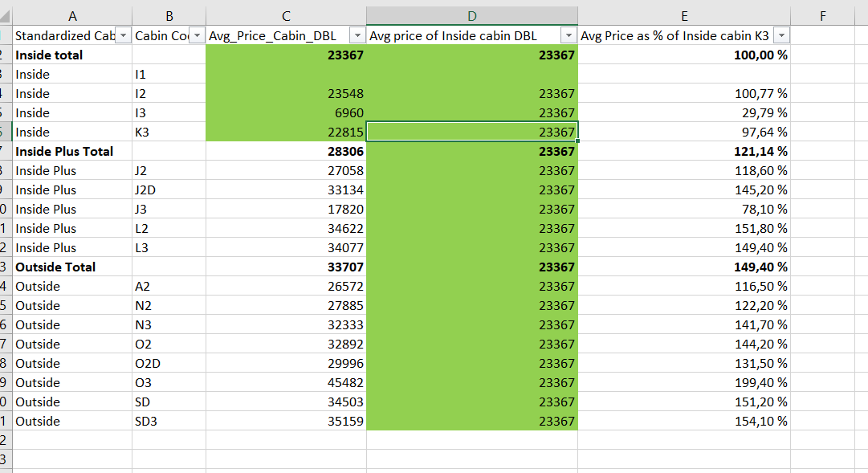Viewport: 868px width, 473px height.
Task: Click the price value 27058
Action: click(345, 170)
